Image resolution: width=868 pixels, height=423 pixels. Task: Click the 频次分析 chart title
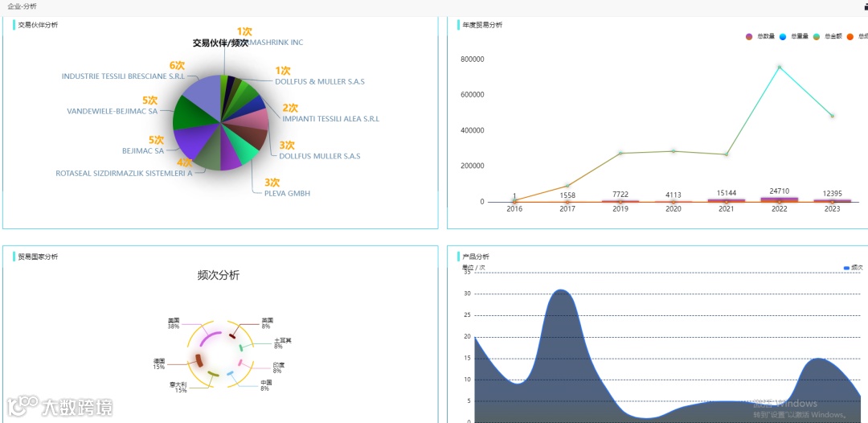tap(219, 275)
